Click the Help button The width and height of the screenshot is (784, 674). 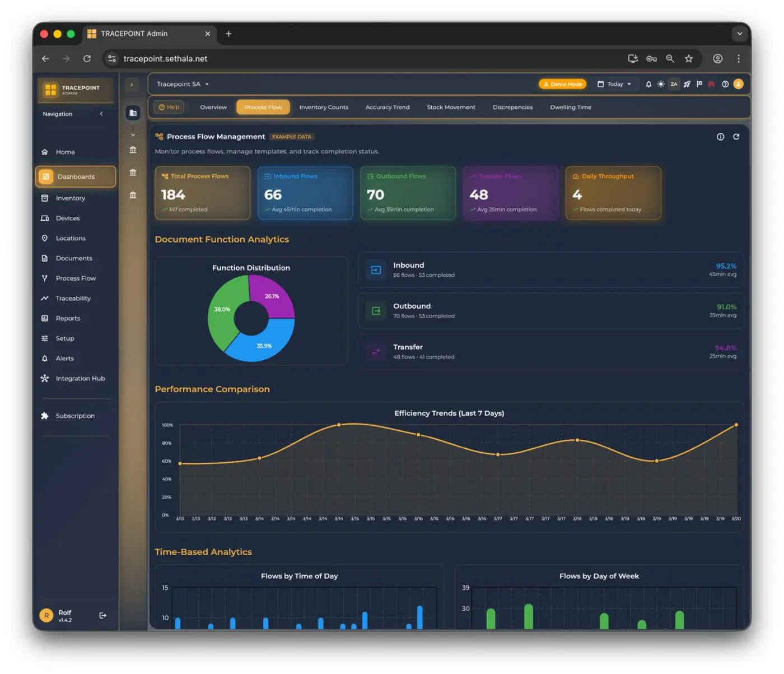tap(169, 107)
